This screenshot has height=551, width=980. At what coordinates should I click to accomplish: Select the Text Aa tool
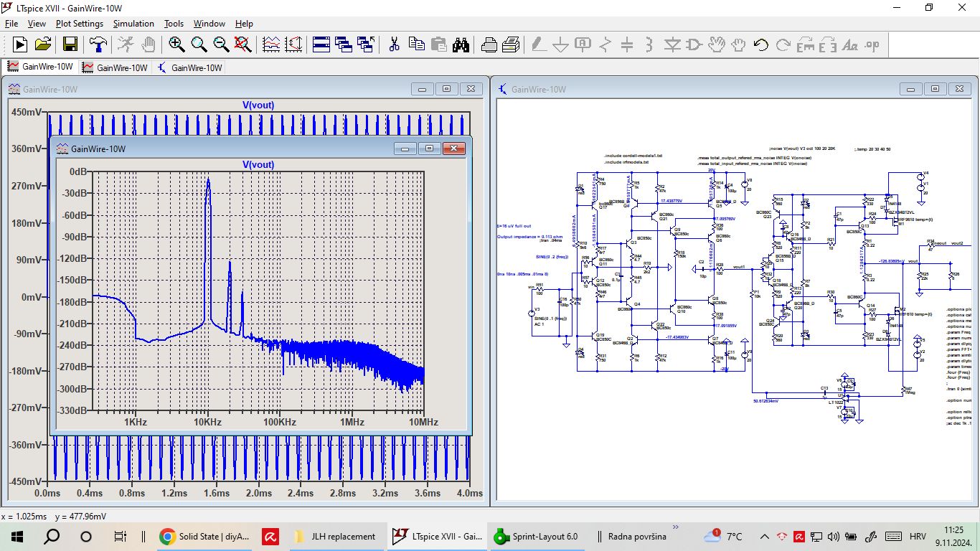tap(849, 44)
